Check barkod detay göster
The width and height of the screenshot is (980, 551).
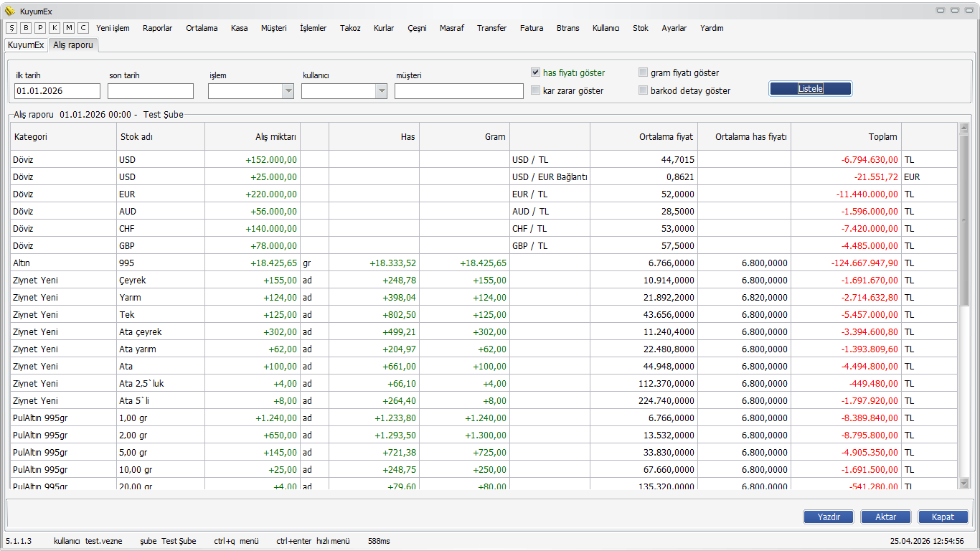point(643,90)
